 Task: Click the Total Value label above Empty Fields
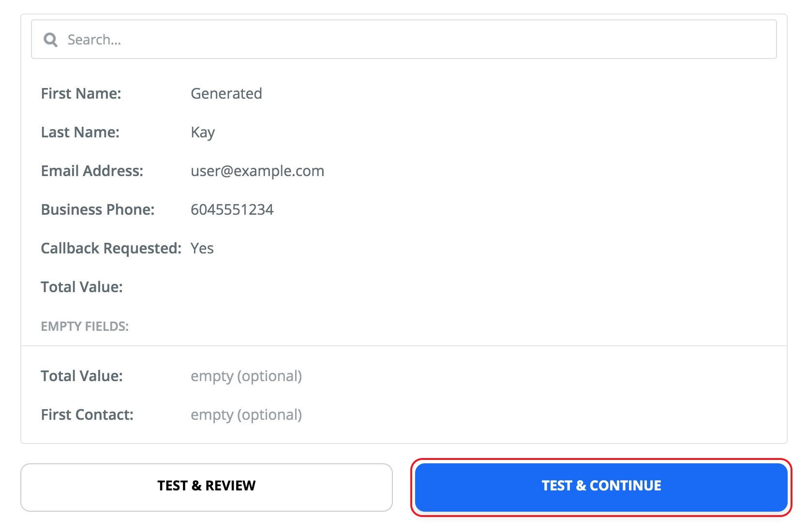click(x=82, y=287)
